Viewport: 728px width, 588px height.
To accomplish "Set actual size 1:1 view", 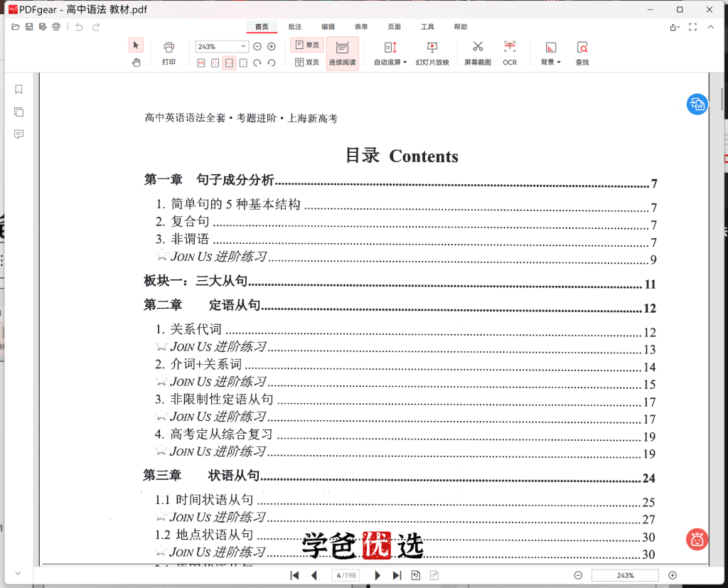I will [x=201, y=63].
